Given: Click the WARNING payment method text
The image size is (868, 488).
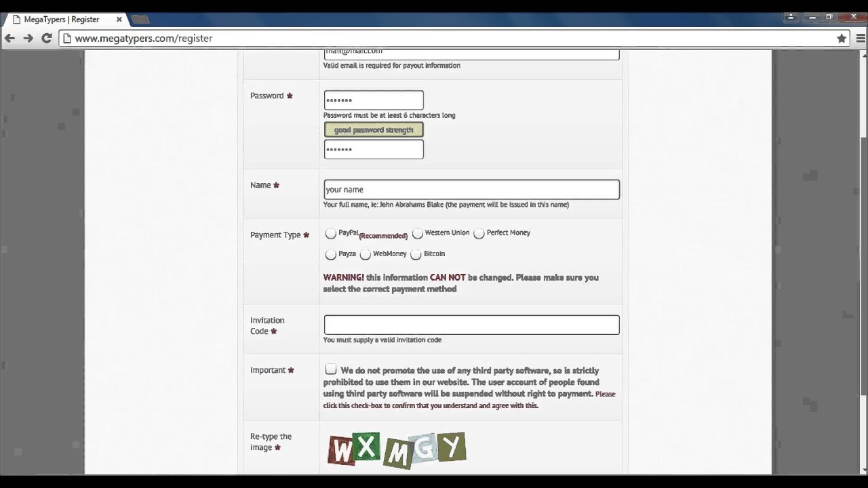Looking at the screenshot, I should (460, 283).
